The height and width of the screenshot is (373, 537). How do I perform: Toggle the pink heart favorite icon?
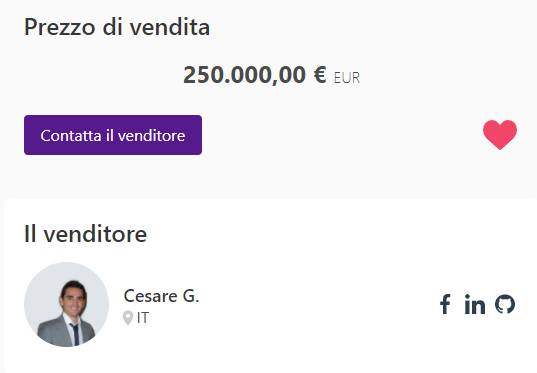(500, 135)
